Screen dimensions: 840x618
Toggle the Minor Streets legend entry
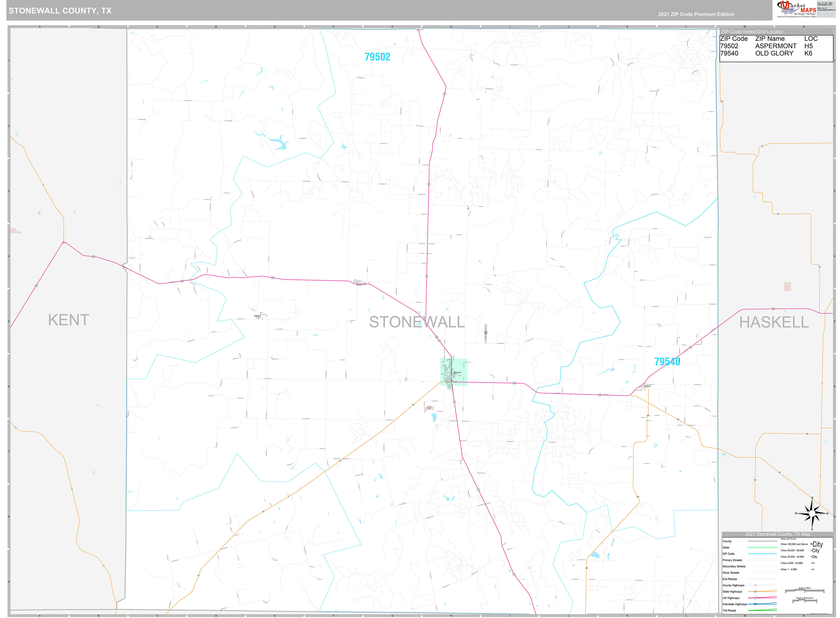point(731,573)
